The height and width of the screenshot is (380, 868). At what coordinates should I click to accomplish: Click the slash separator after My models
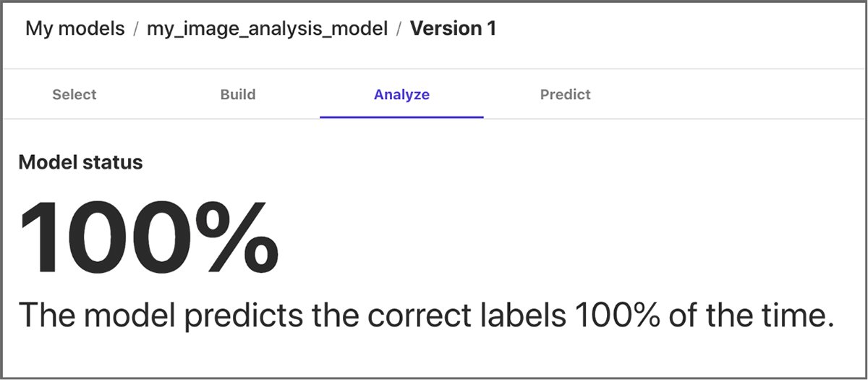point(135,29)
